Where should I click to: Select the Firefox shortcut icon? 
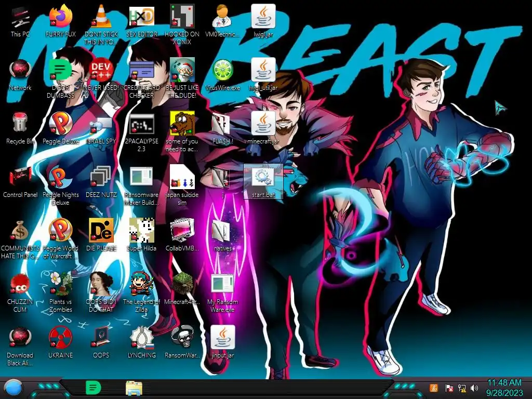point(61,21)
